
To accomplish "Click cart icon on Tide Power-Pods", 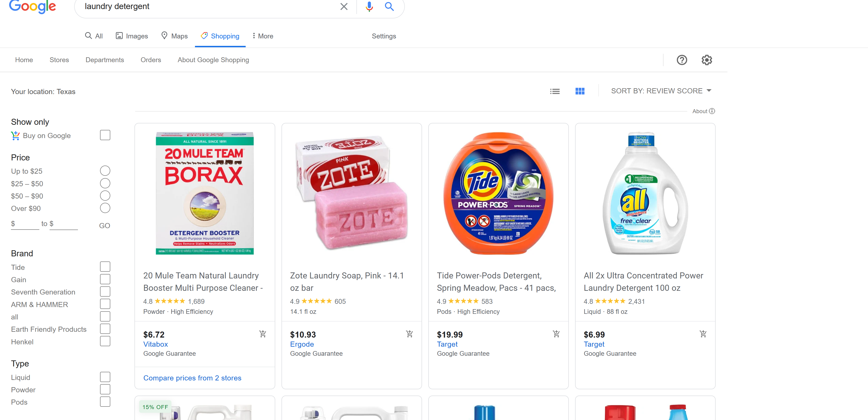I will [556, 334].
